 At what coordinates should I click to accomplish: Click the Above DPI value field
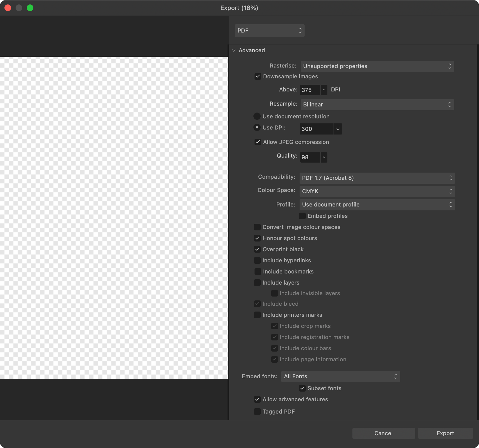click(x=310, y=90)
